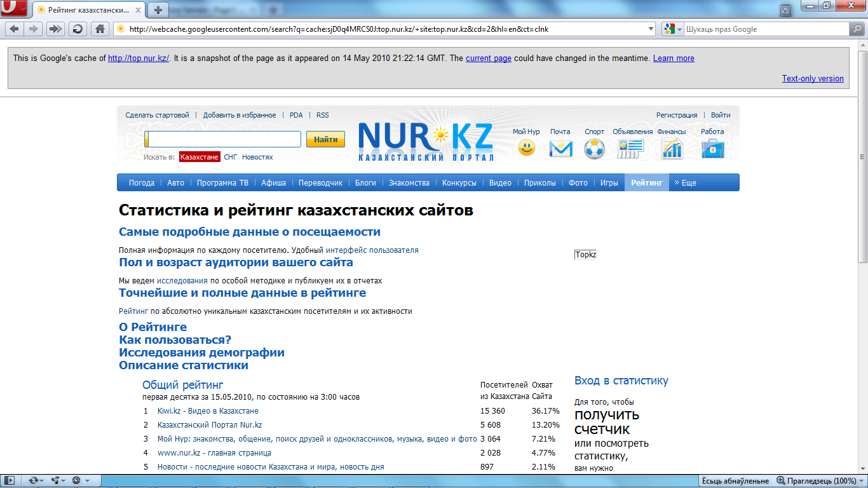This screenshot has height=488, width=868.
Task: Go to the Home page
Action: click(99, 29)
